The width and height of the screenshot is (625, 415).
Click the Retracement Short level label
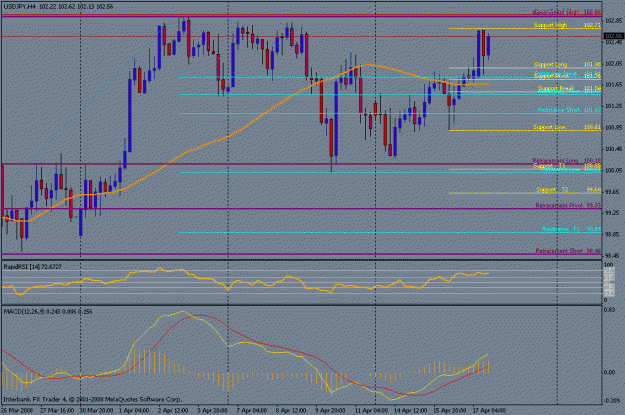(568, 251)
